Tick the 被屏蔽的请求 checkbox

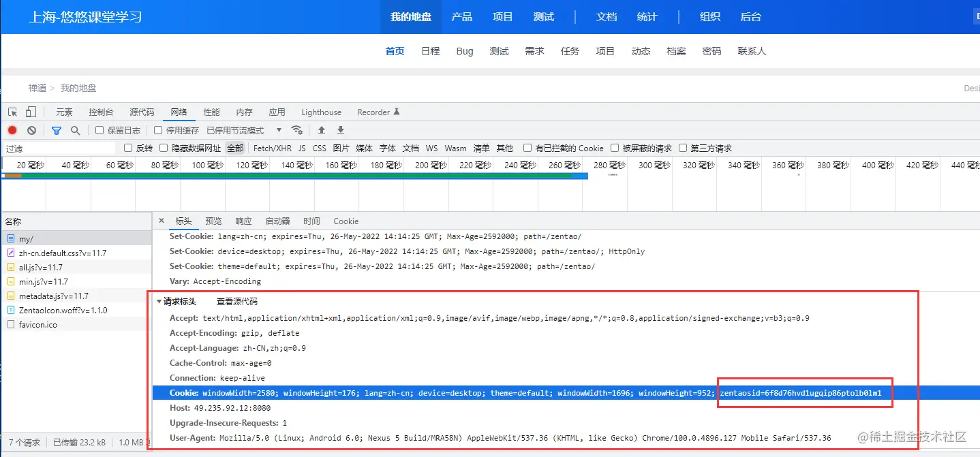(x=615, y=148)
